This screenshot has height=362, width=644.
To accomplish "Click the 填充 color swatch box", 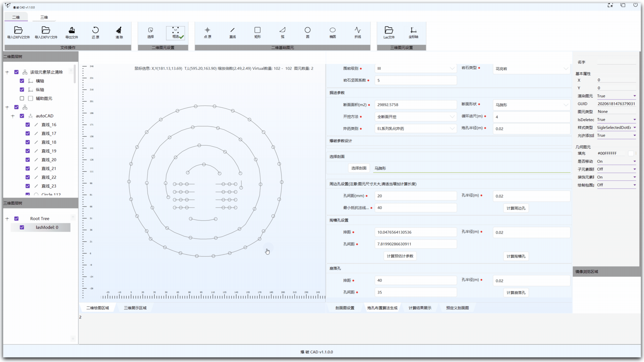I will click(x=631, y=153).
